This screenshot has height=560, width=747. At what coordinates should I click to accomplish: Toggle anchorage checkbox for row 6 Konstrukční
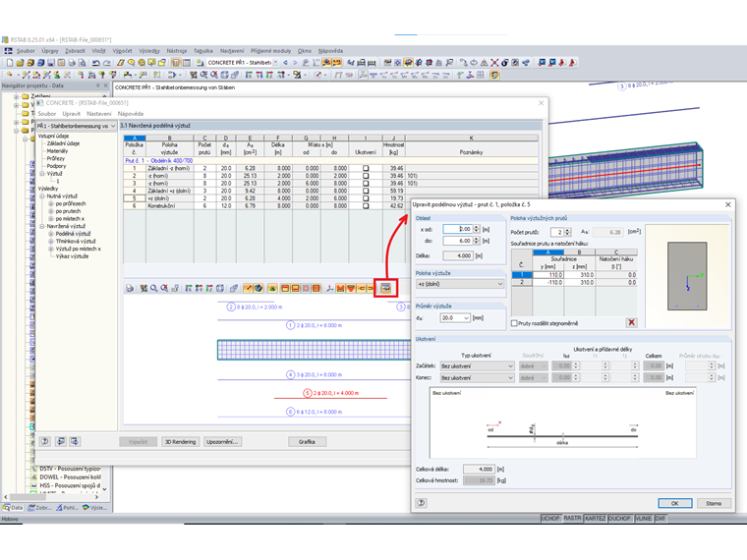click(x=366, y=206)
